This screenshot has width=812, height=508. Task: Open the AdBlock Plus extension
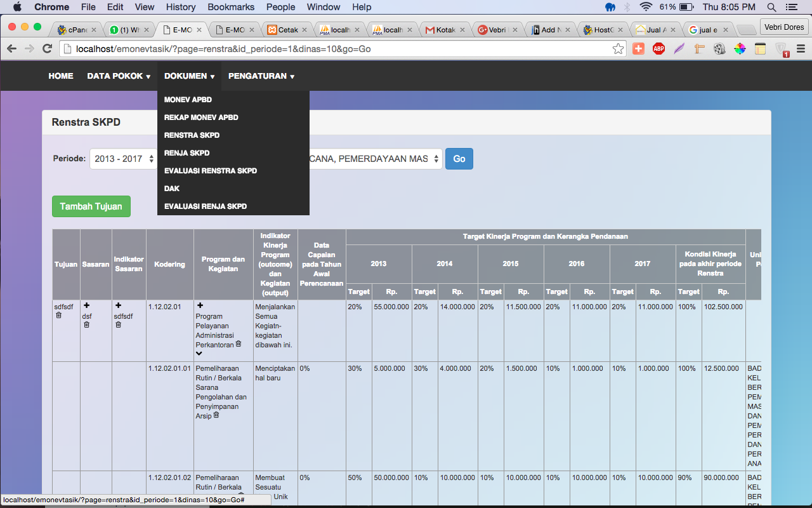coord(658,49)
